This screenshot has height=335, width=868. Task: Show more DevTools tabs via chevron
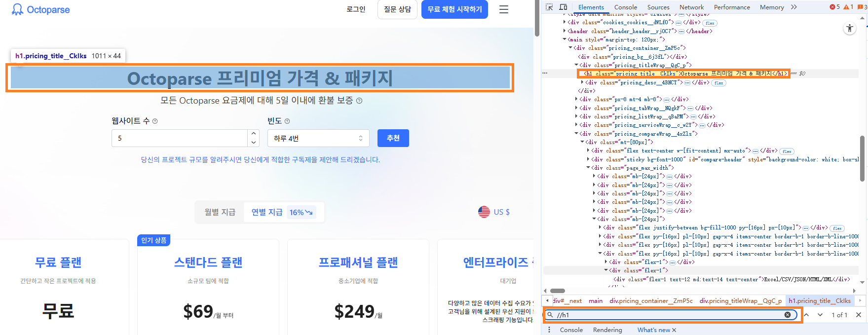(x=794, y=7)
